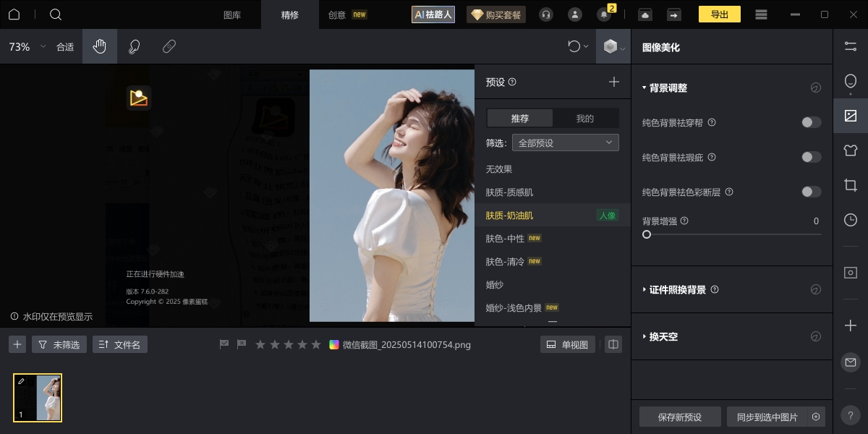The height and width of the screenshot is (434, 868).
Task: Switch to the 图库 tab
Action: 233,14
